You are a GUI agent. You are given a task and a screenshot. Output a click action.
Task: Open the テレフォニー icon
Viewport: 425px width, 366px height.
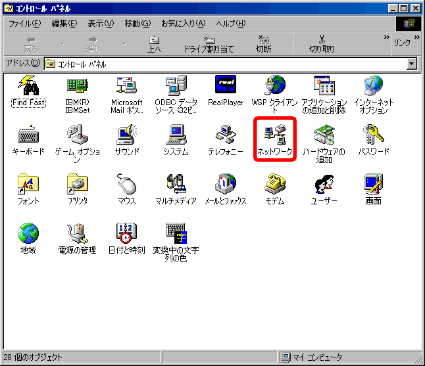coord(226,140)
